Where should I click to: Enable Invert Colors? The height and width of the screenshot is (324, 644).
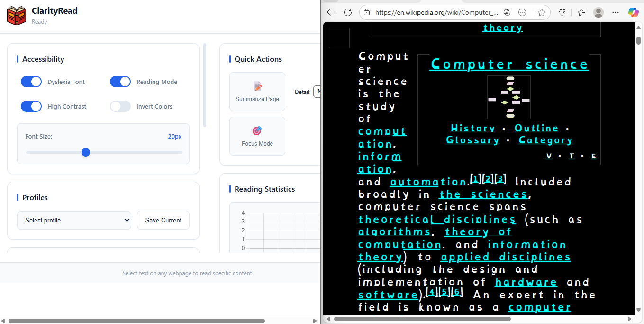coord(120,106)
